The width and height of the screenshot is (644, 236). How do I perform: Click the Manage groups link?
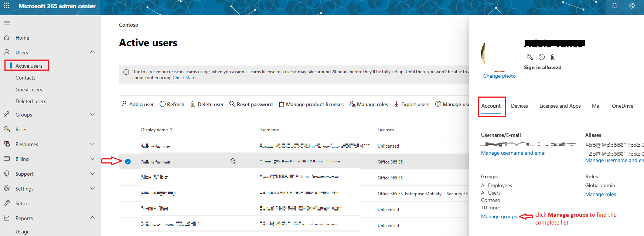499,216
